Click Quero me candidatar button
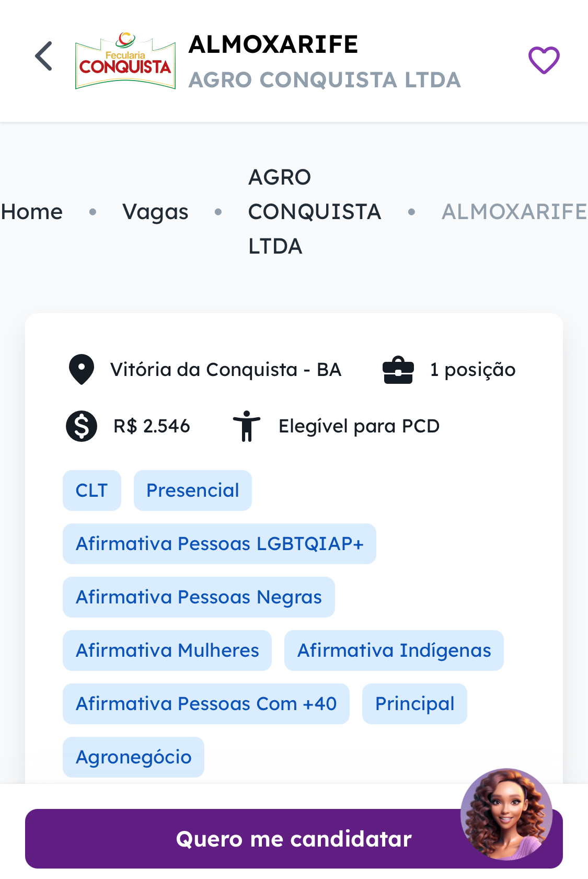The width and height of the screenshot is (588, 879). pyautogui.click(x=294, y=839)
